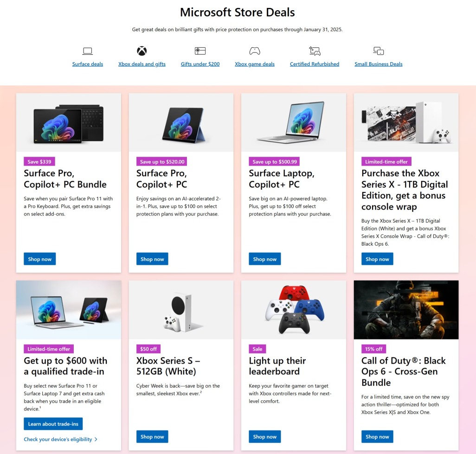Viewport: 476px width, 454px height.
Task: Shop now for the Surface Laptop Copilot+ PC
Action: click(x=264, y=259)
